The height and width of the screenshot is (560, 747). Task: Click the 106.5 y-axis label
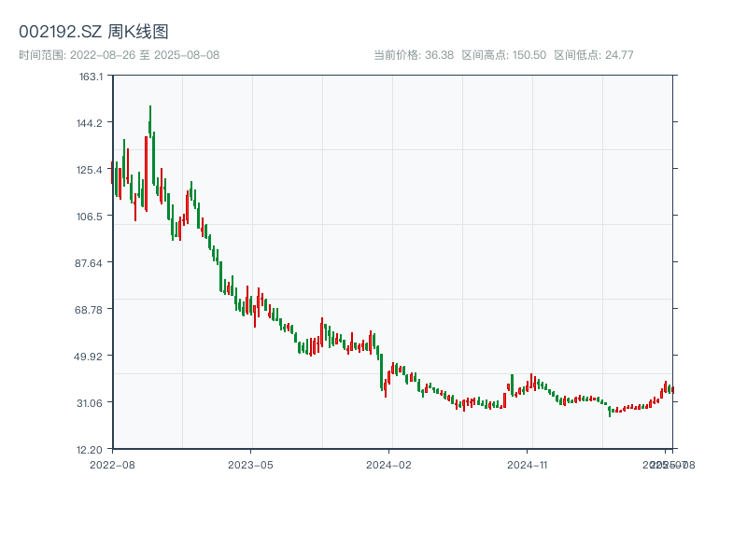pos(91,217)
